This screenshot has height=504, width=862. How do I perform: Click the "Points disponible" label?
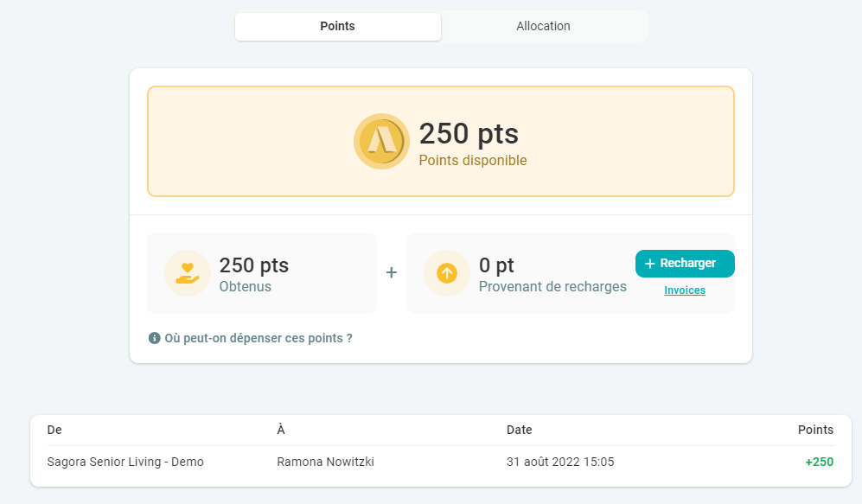(472, 160)
